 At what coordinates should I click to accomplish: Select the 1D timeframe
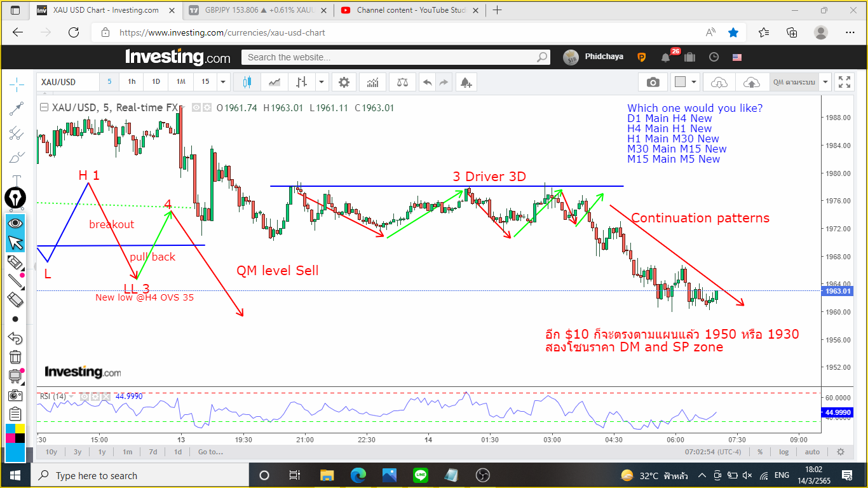(156, 82)
